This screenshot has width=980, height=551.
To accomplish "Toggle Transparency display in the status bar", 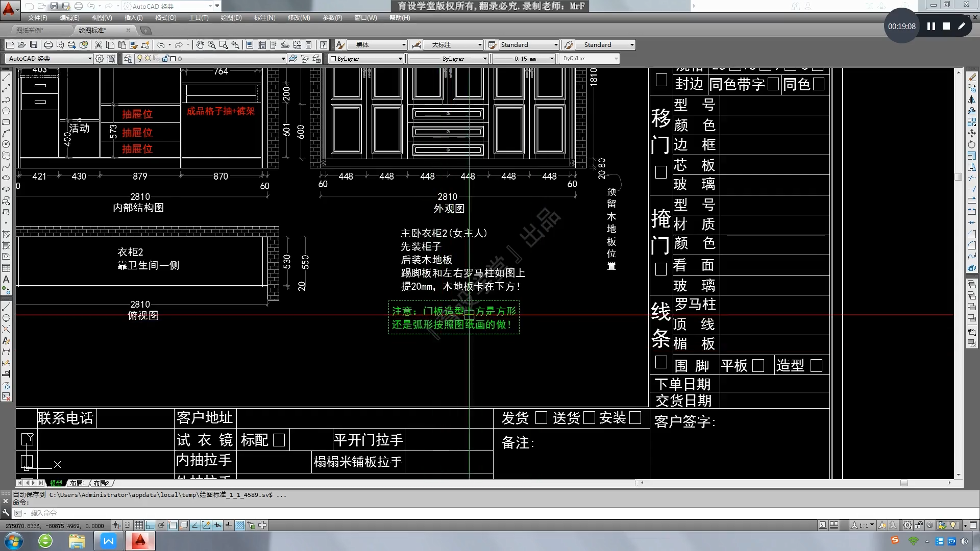I will click(240, 525).
